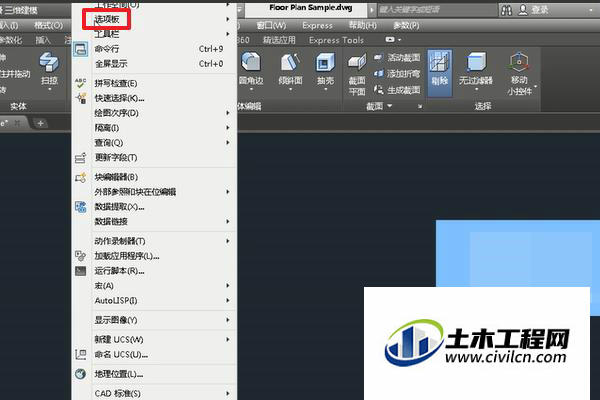Click 加载应用程序(L) icon
600x400 pixels.
coord(81,256)
